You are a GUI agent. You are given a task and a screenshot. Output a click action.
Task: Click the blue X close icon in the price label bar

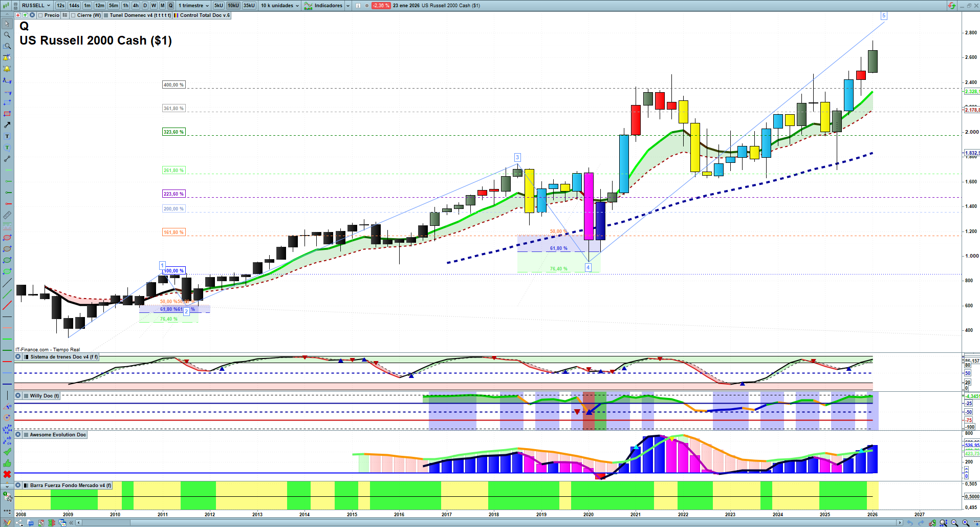point(32,15)
